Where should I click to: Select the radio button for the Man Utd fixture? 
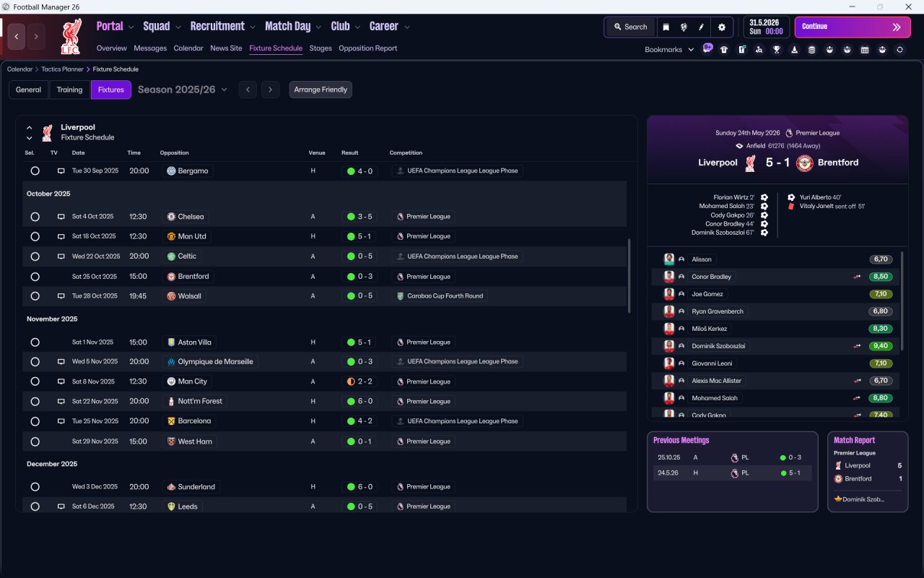[x=35, y=236]
